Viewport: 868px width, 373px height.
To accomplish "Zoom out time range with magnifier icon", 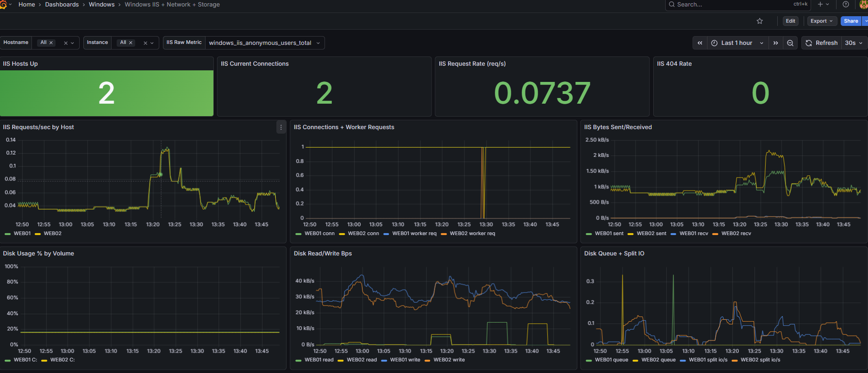I will 790,43.
